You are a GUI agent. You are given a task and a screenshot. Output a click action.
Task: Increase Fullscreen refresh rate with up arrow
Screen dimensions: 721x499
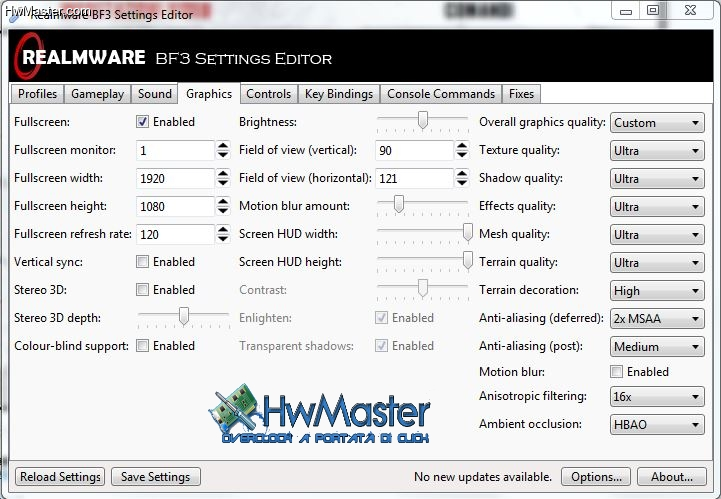[223, 229]
